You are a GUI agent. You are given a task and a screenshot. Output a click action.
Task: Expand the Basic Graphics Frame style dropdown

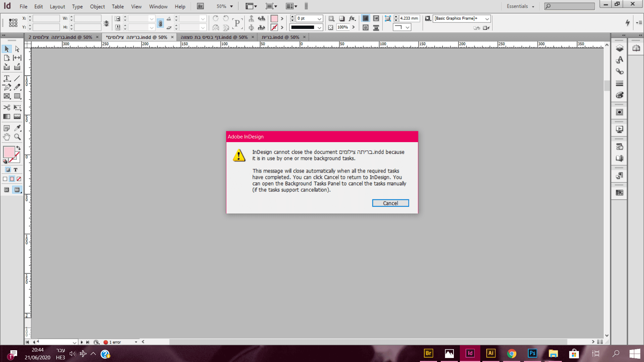487,19
